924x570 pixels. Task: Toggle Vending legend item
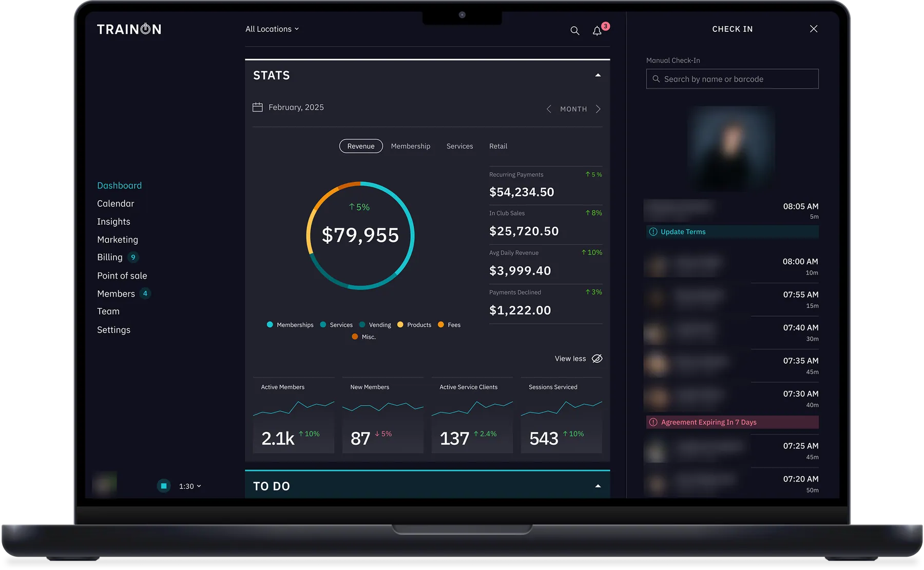tap(375, 325)
